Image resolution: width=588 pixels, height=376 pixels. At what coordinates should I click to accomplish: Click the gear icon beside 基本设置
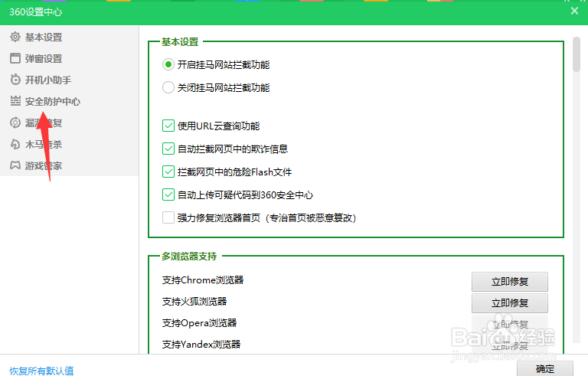15,37
